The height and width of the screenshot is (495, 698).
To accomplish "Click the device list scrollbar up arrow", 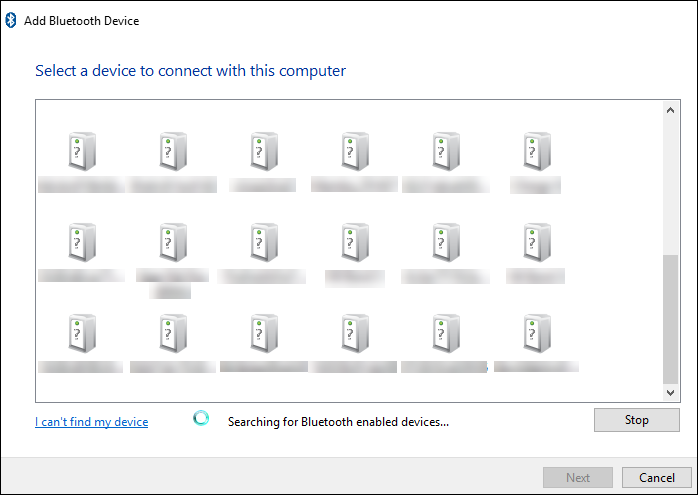I will coord(671,110).
